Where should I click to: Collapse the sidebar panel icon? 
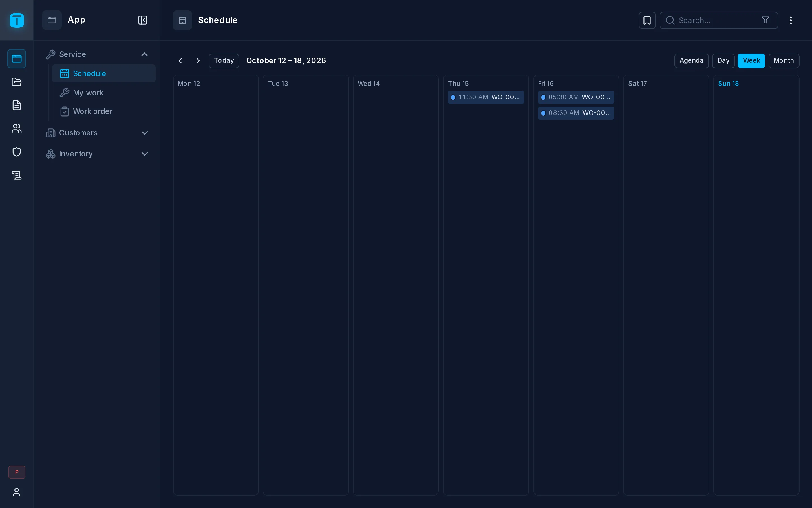click(x=143, y=20)
